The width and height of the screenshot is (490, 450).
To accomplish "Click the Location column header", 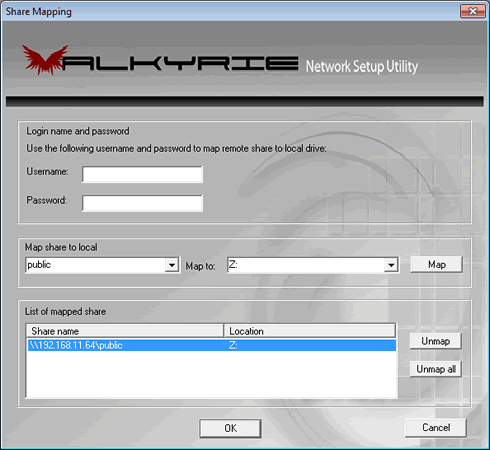I will click(310, 331).
